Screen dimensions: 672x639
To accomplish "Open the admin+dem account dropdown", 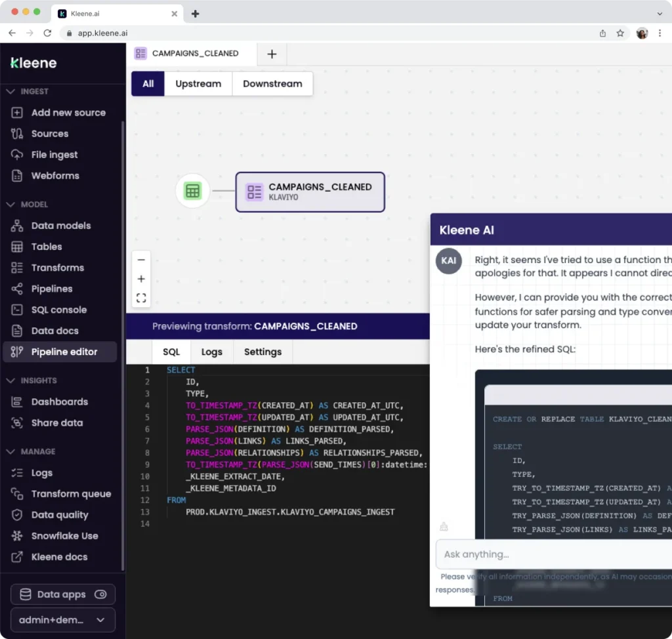I will pos(62,619).
